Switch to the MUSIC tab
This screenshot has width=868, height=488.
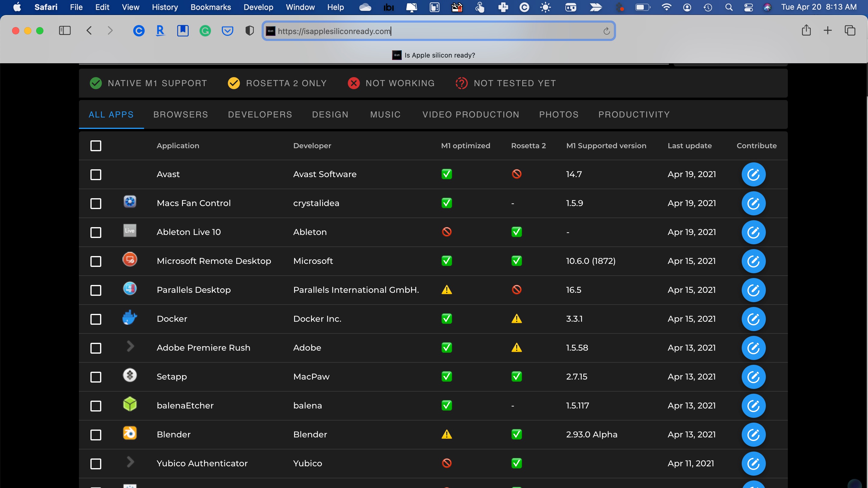[x=385, y=114]
